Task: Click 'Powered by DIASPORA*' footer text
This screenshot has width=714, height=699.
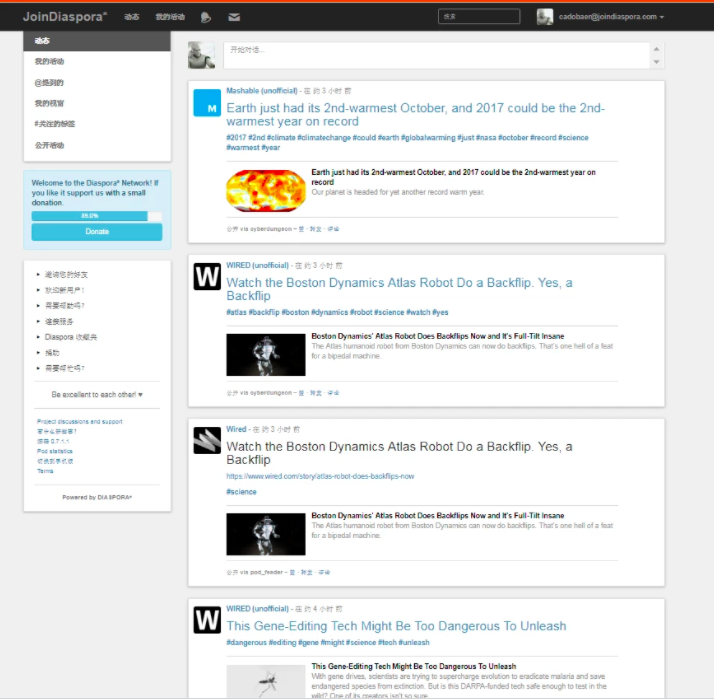Action: click(x=97, y=497)
